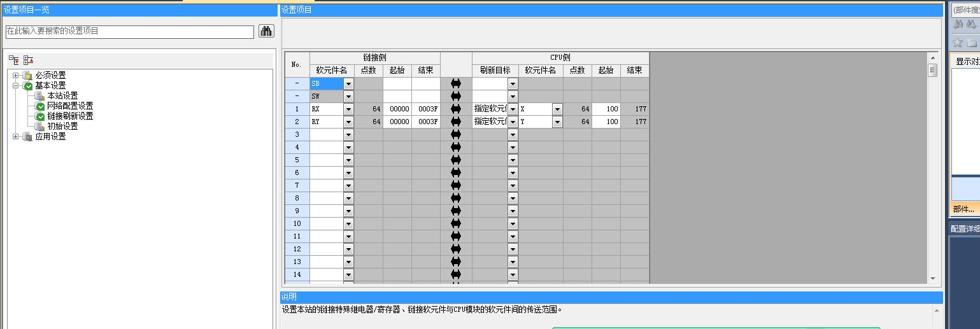Click the binoculars search button
This screenshot has height=329, width=980.
pyautogui.click(x=266, y=31)
